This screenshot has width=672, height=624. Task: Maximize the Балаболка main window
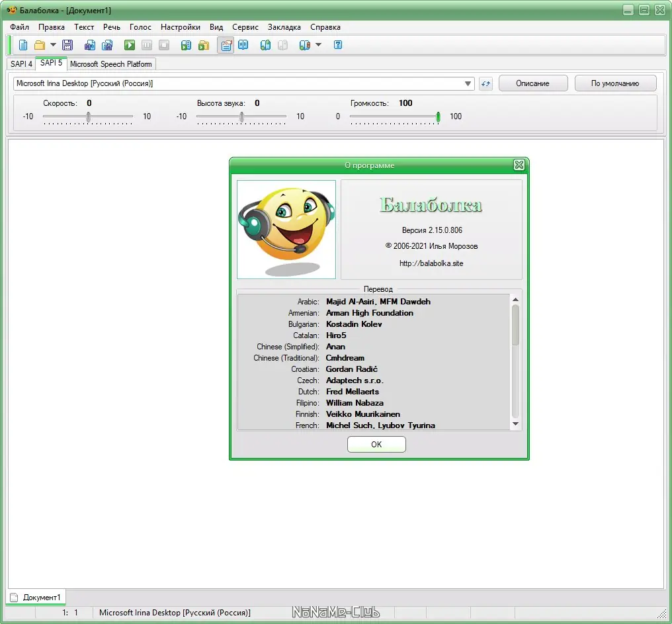pyautogui.click(x=644, y=10)
